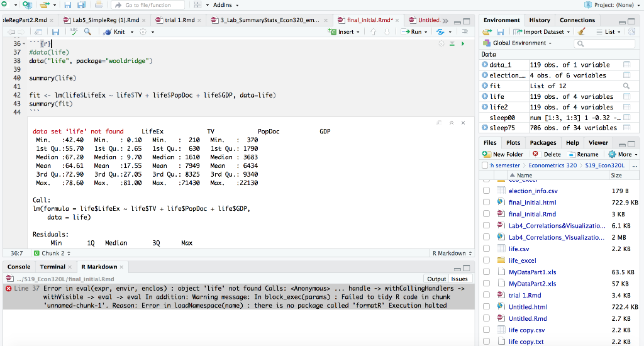Click Rename button in Files pane
Viewport: 644px width, 346px height.
(584, 155)
